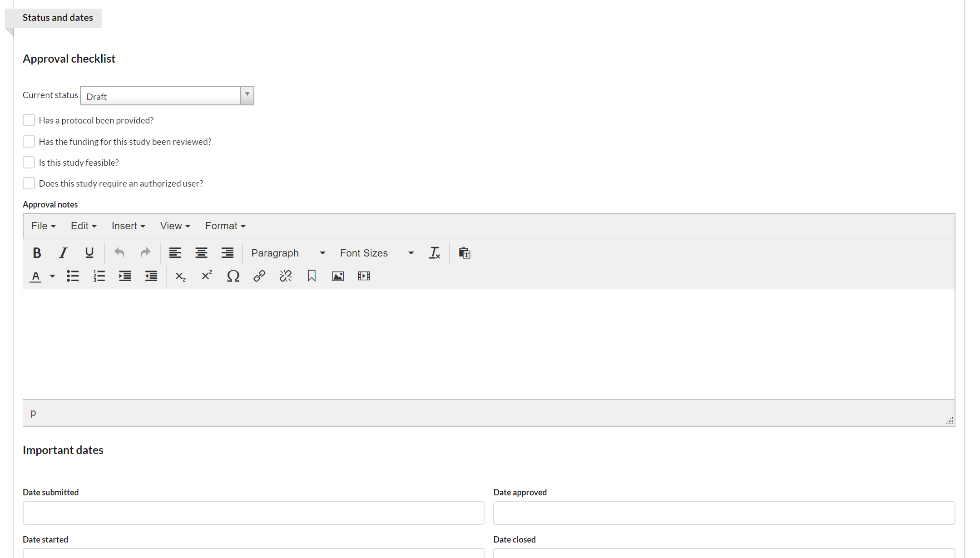Viewport: 980px width, 558px height.
Task: Expand the Paragraph format dropdown
Action: (288, 253)
